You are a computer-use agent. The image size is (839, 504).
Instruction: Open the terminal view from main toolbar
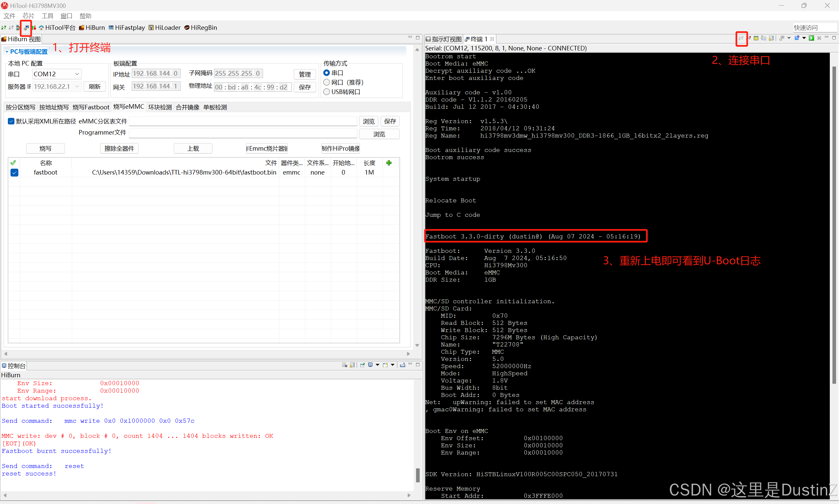(x=26, y=28)
